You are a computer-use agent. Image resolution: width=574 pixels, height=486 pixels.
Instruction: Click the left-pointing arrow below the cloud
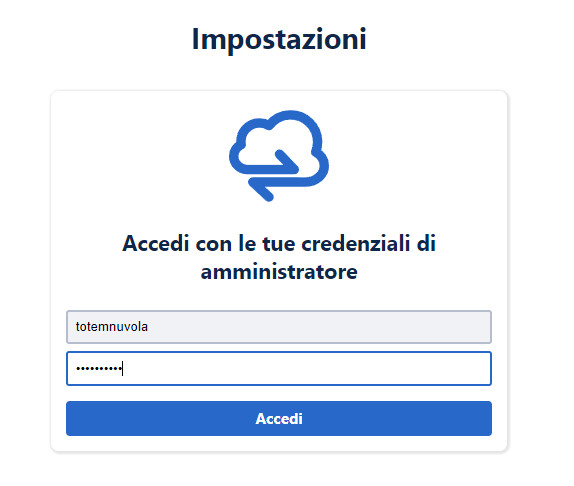coord(261,189)
